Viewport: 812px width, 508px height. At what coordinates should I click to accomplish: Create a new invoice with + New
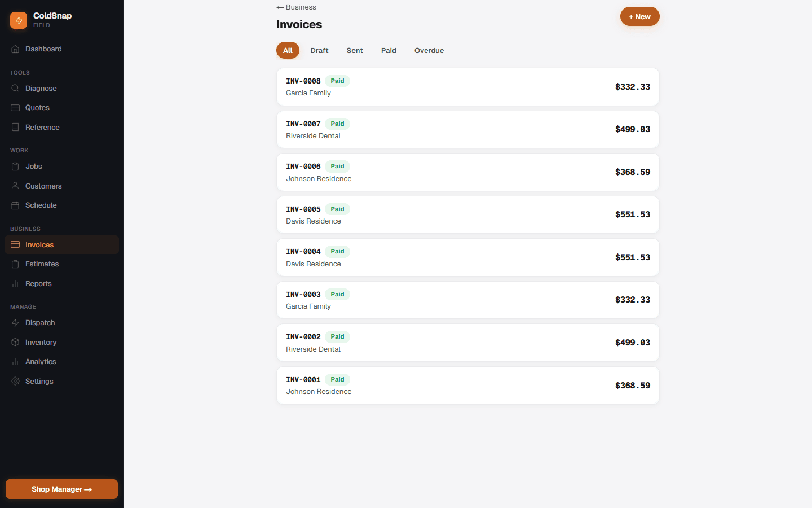[x=640, y=16]
